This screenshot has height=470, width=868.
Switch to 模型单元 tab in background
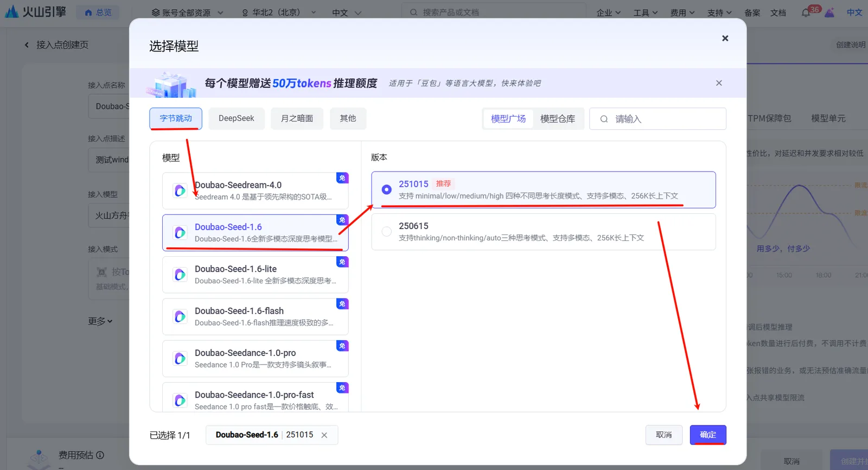point(828,118)
